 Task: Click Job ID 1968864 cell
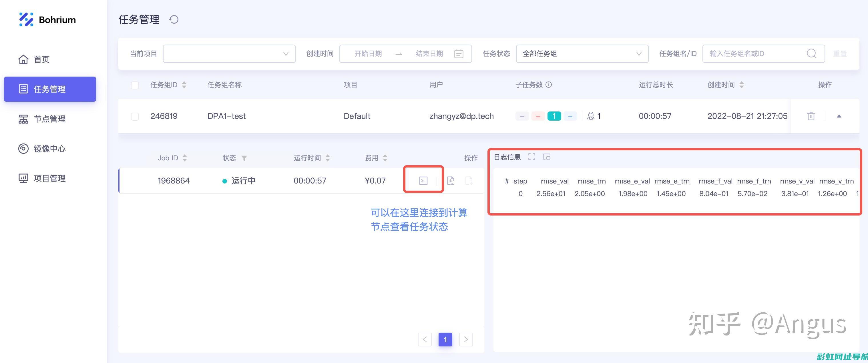point(174,181)
